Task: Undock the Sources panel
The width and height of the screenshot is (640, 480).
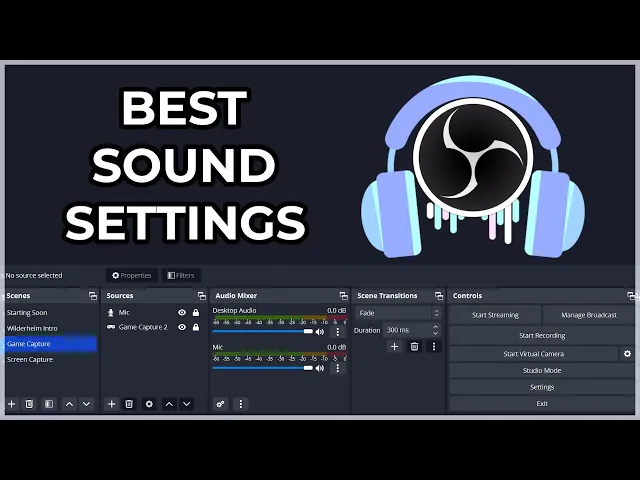Action: 202,296
